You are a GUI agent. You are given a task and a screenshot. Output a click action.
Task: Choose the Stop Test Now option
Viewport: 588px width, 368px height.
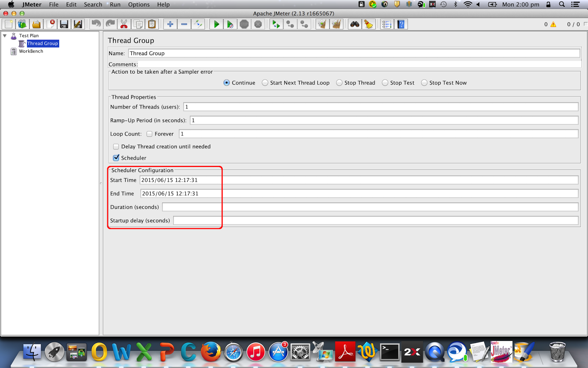click(x=424, y=83)
